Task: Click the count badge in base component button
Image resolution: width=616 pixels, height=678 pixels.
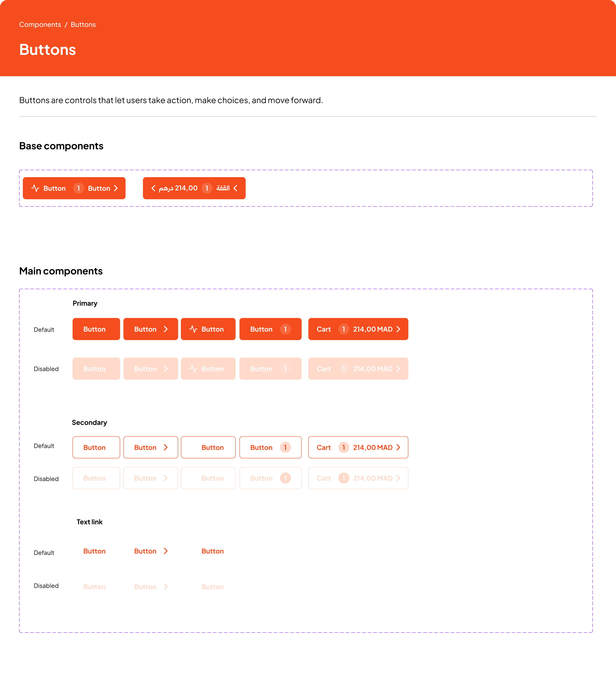Action: click(78, 188)
